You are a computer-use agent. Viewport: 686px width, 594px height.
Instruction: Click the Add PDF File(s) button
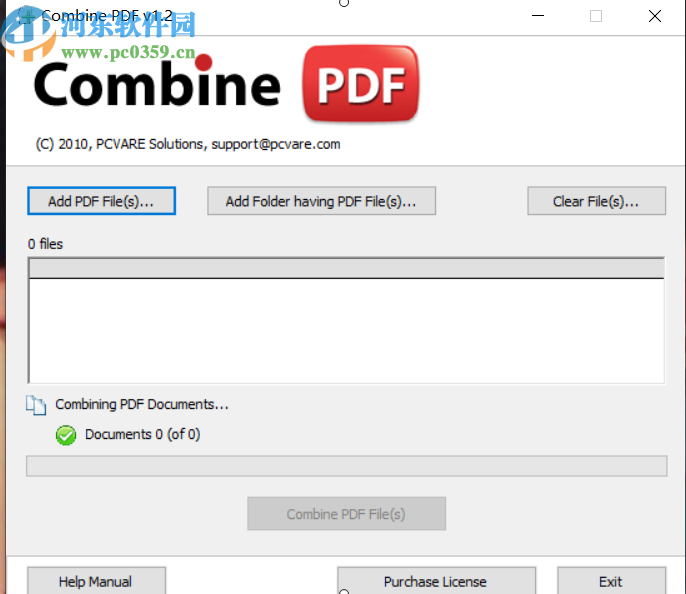tap(102, 201)
